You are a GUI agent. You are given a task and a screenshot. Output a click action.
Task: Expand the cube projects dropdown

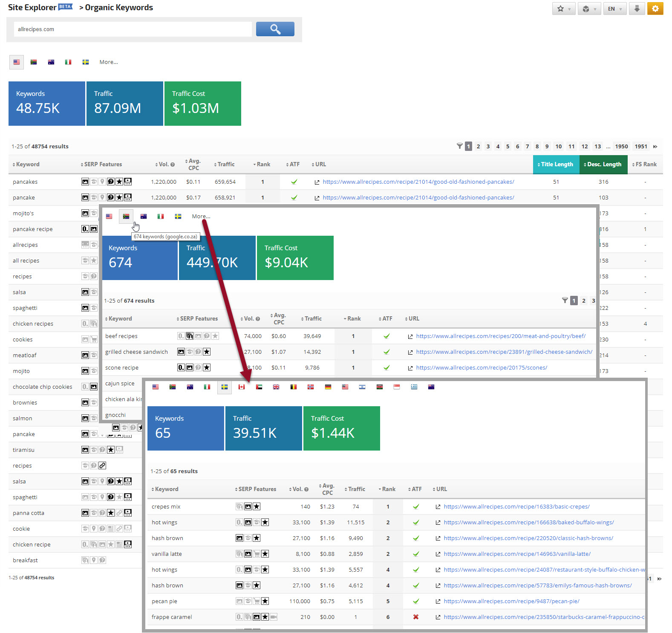589,9
